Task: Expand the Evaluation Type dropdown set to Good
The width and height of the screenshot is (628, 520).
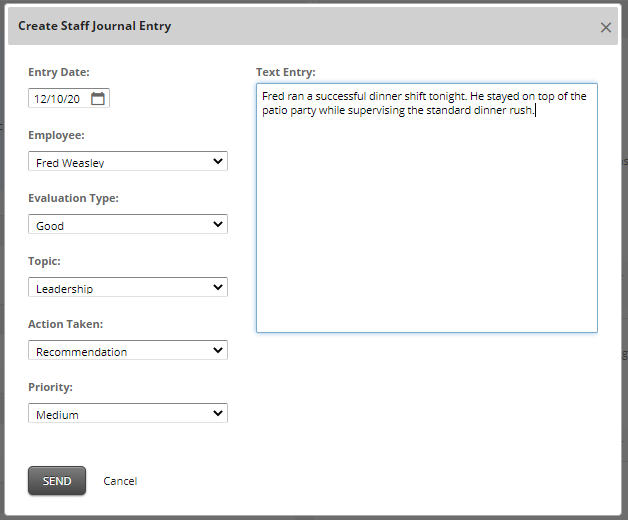Action: [x=128, y=225]
